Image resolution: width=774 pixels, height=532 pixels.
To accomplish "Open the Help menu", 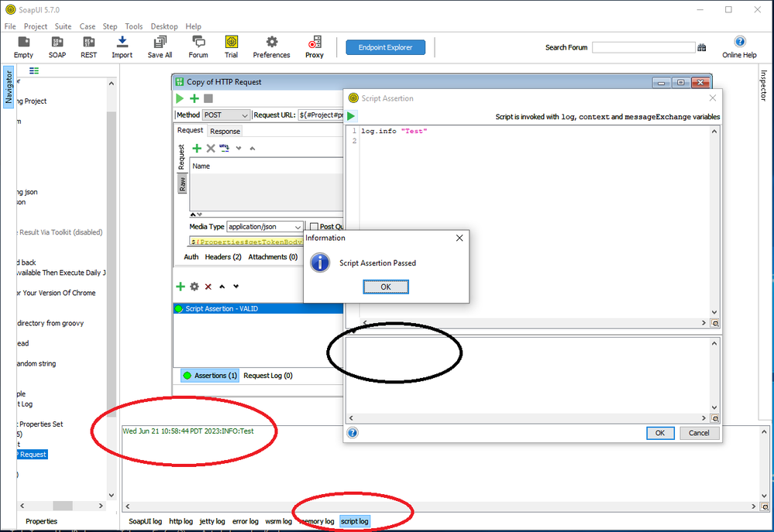I will point(194,26).
